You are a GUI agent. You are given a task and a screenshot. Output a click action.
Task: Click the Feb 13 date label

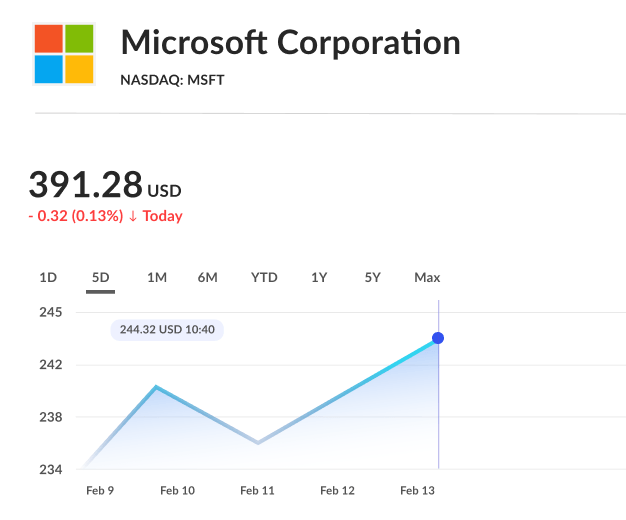pos(417,491)
